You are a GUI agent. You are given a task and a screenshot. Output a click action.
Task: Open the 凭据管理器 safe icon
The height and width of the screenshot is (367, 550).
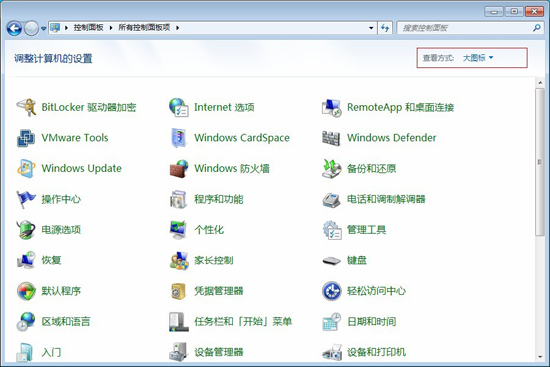(179, 291)
